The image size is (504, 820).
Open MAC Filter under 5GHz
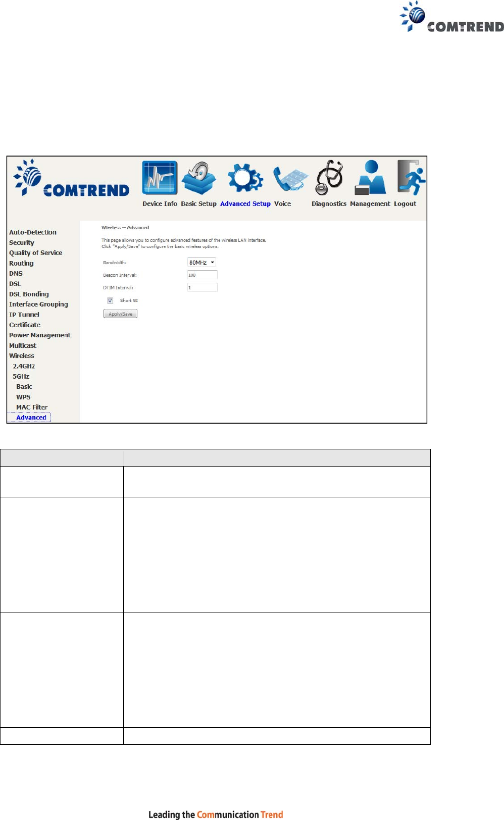(x=32, y=407)
